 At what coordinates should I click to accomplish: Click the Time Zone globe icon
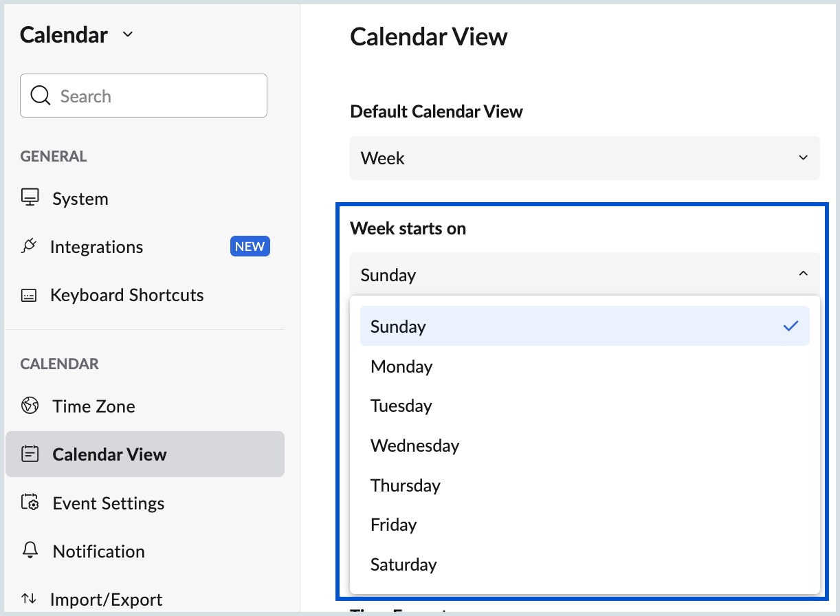[x=30, y=406]
